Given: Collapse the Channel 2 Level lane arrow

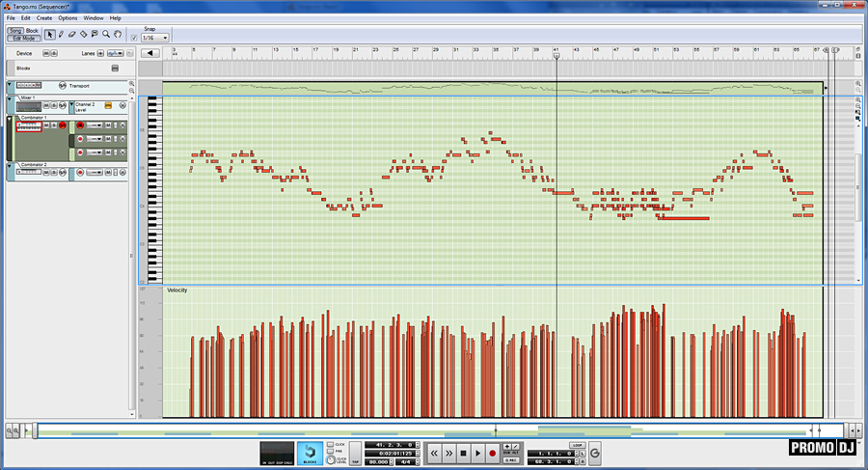Looking at the screenshot, I should pos(71,104).
